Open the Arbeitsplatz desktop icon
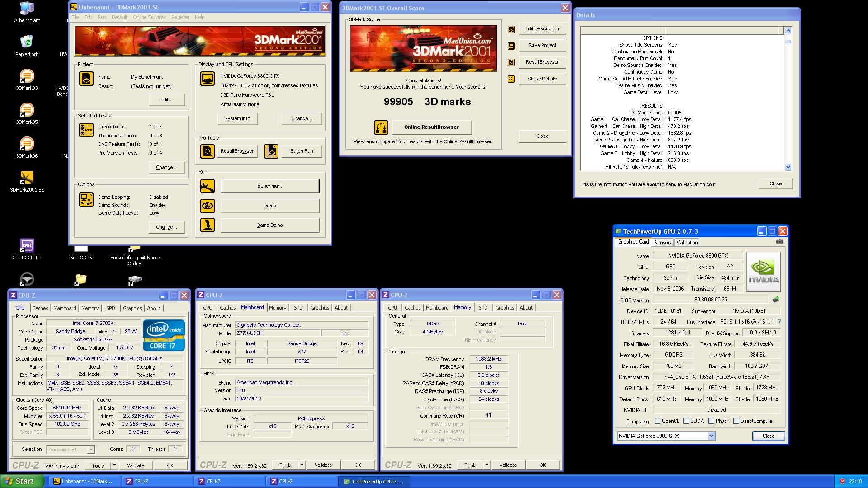 click(x=27, y=12)
